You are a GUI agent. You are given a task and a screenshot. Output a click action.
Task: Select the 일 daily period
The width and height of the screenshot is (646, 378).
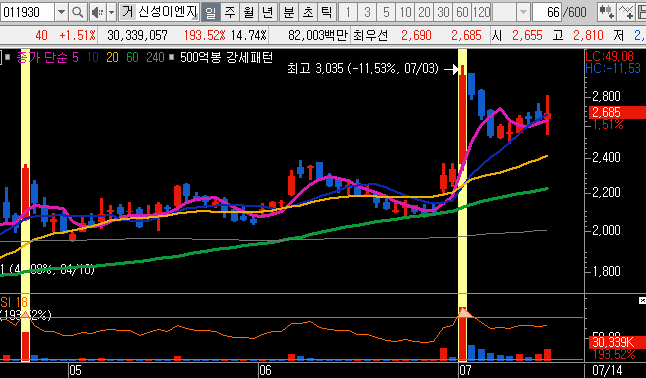click(x=211, y=12)
